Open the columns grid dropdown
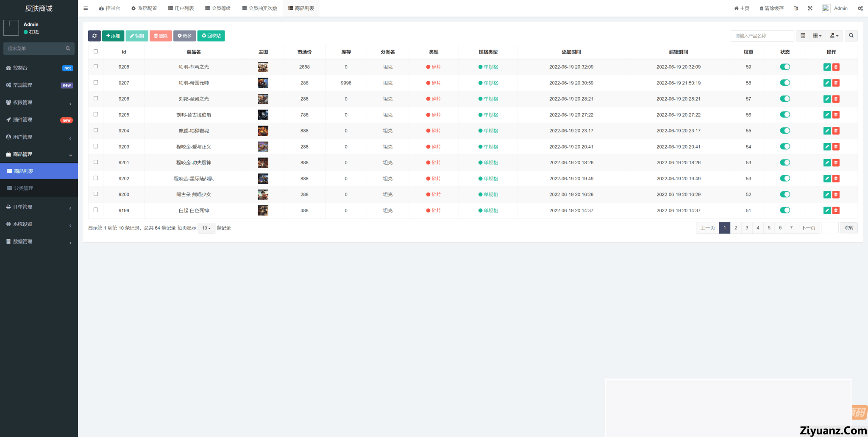Screen dimensions: 868x437 pos(817,36)
